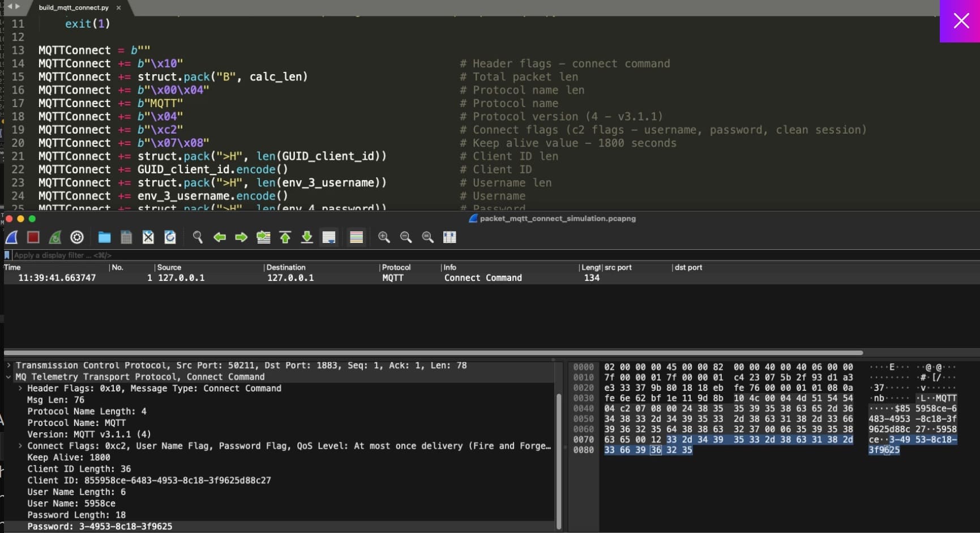Collapse the MQ Telemetry Transport Protocol node
The image size is (980, 533).
coord(8,377)
